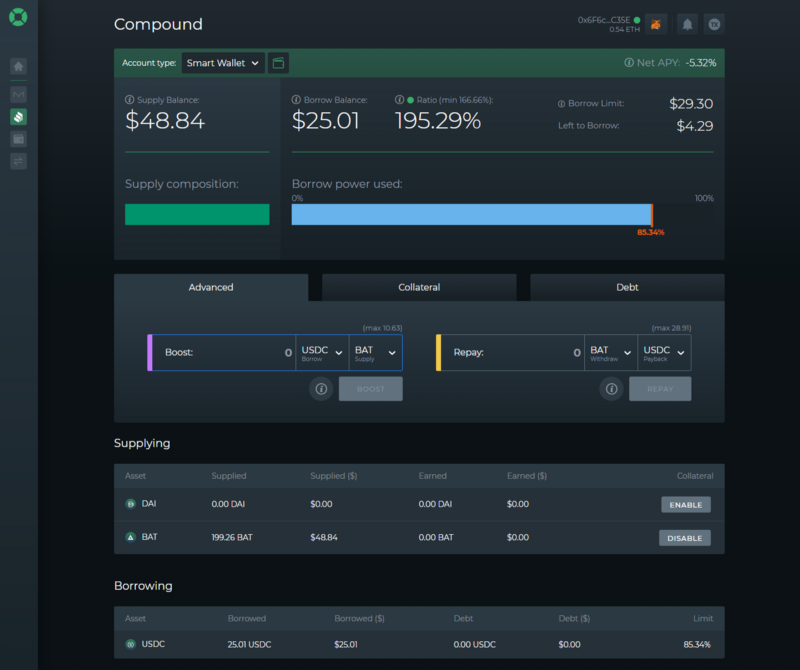Click the DeFi Saver logo in sidebar
Viewport: 800px width, 670px height.
[x=18, y=17]
